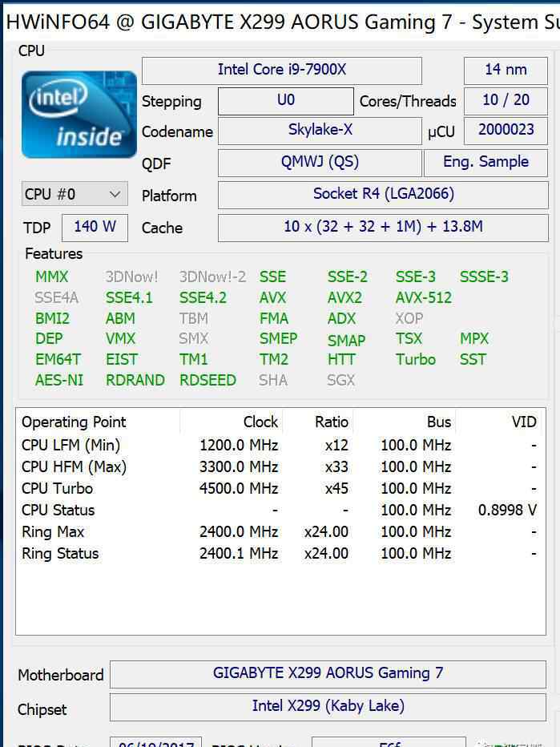Click the AVX-512 feature label

423,297
